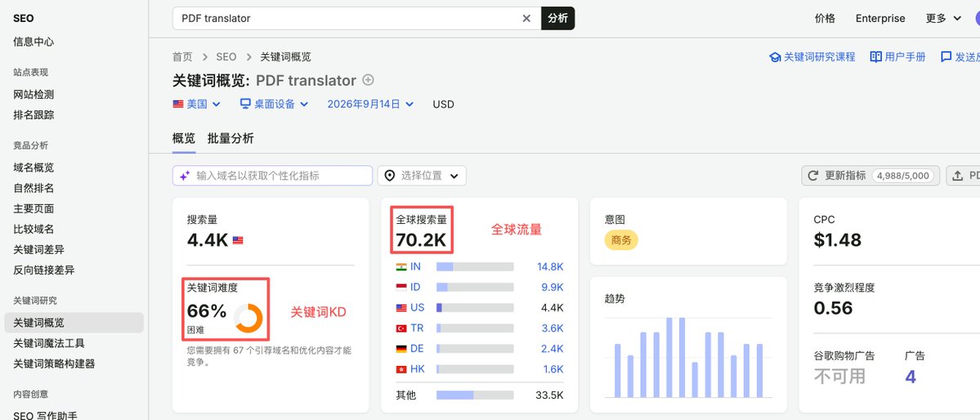Open Enterprise in top navigation
The height and width of the screenshot is (420, 980).
click(880, 18)
